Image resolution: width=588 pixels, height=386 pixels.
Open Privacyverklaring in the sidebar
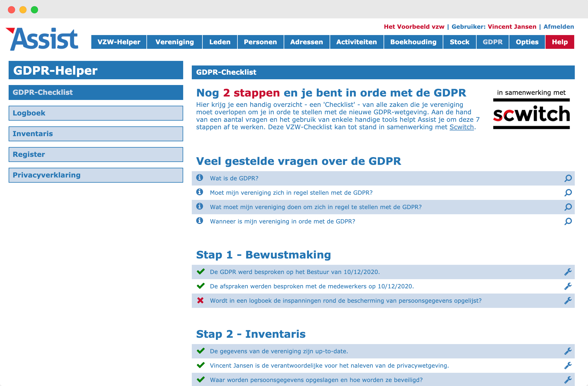tap(96, 175)
